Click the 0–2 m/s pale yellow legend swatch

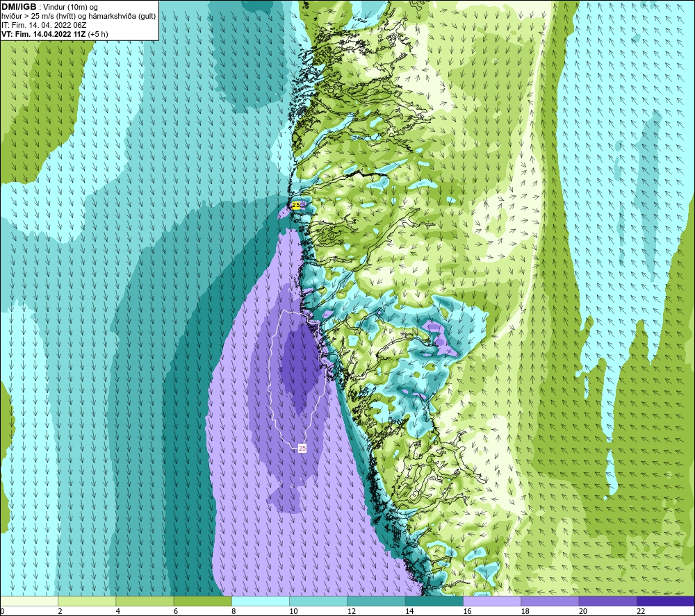click(29, 601)
